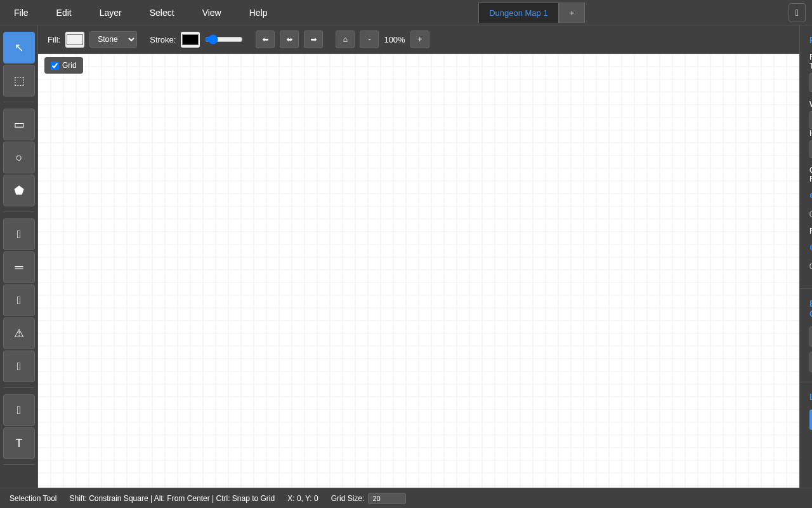Select the arrow Selection tool
Image resolution: width=812 pixels, height=508 pixels.
pos(19,48)
